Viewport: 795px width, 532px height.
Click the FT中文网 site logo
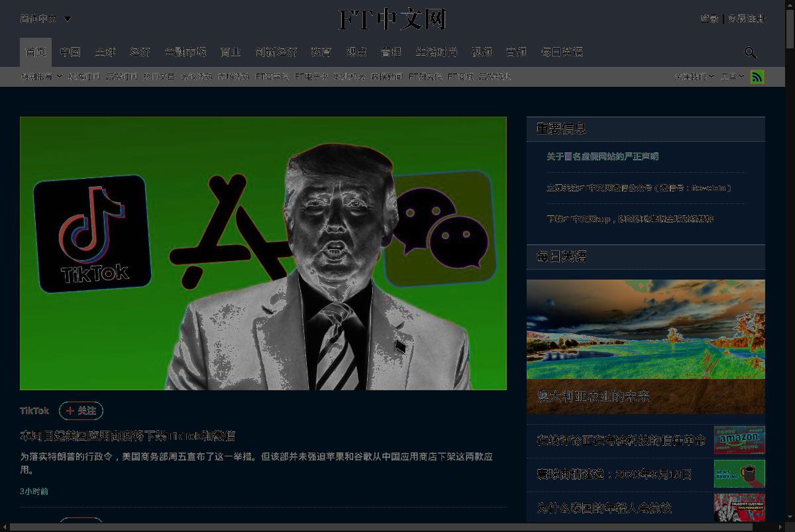coord(392,19)
